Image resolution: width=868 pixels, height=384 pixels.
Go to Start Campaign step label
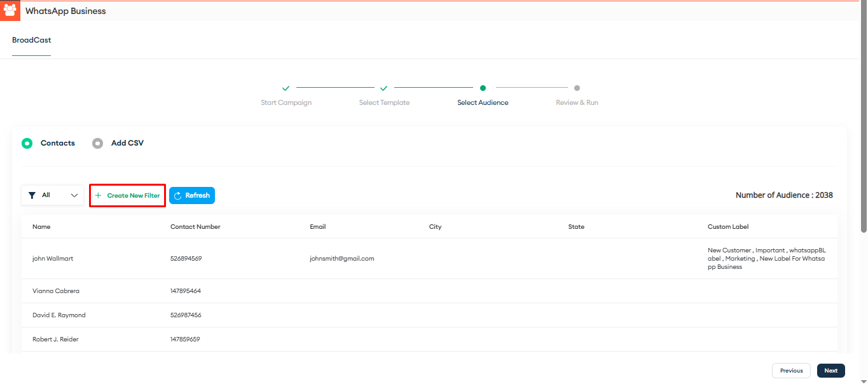286,102
